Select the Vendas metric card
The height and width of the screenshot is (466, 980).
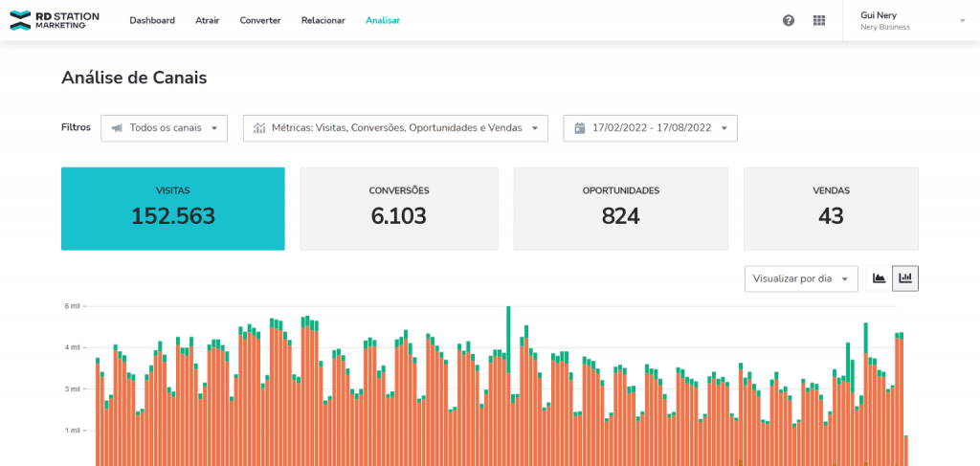click(831, 209)
